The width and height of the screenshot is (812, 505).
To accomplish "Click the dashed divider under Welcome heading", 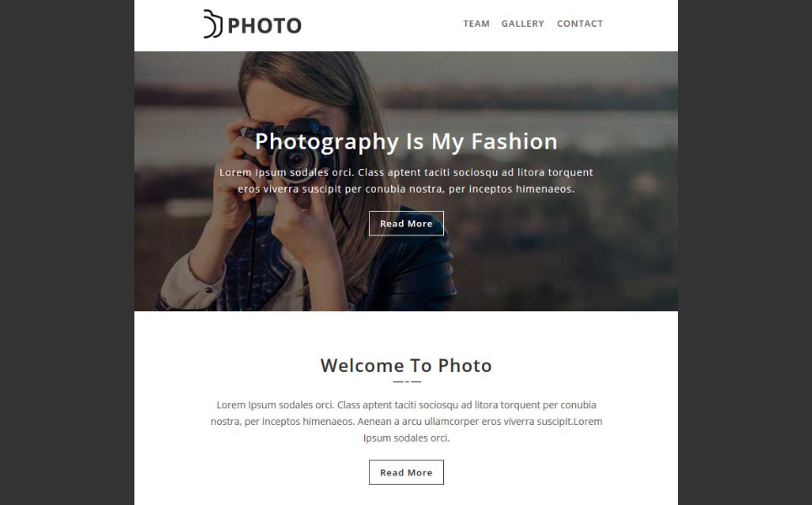I will click(x=407, y=382).
